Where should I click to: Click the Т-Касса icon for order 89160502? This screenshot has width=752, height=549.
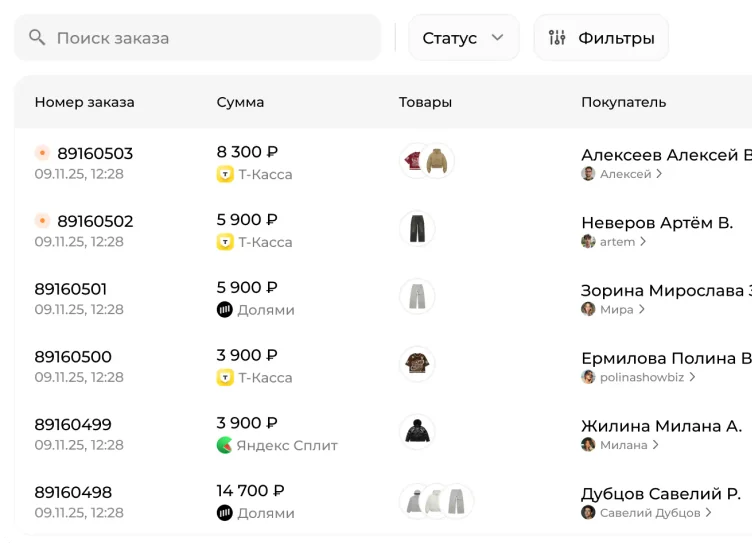point(225,242)
